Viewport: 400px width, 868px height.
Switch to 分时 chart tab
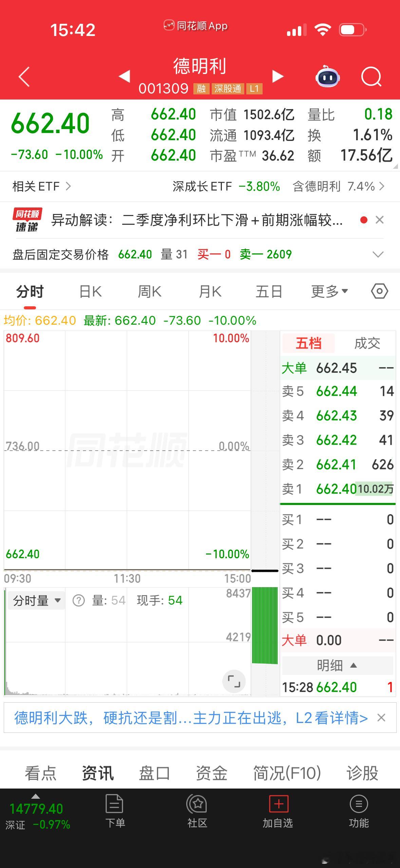point(30,291)
